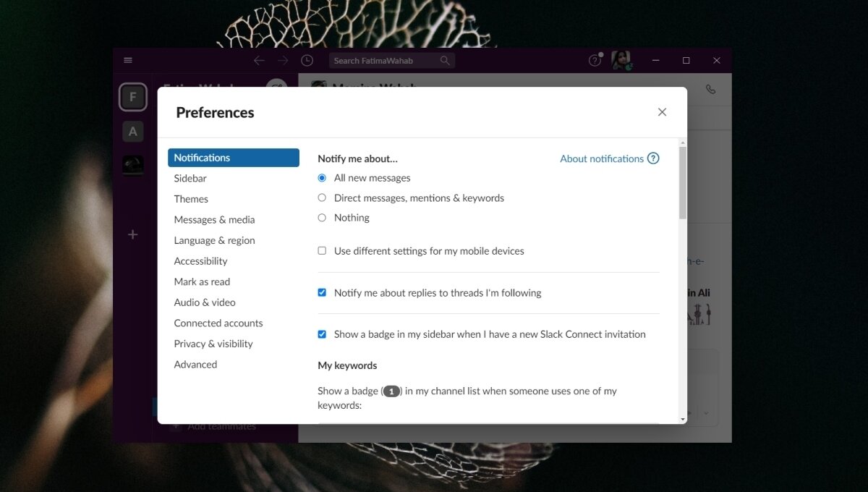Click the Search FatimaWahab field

391,61
